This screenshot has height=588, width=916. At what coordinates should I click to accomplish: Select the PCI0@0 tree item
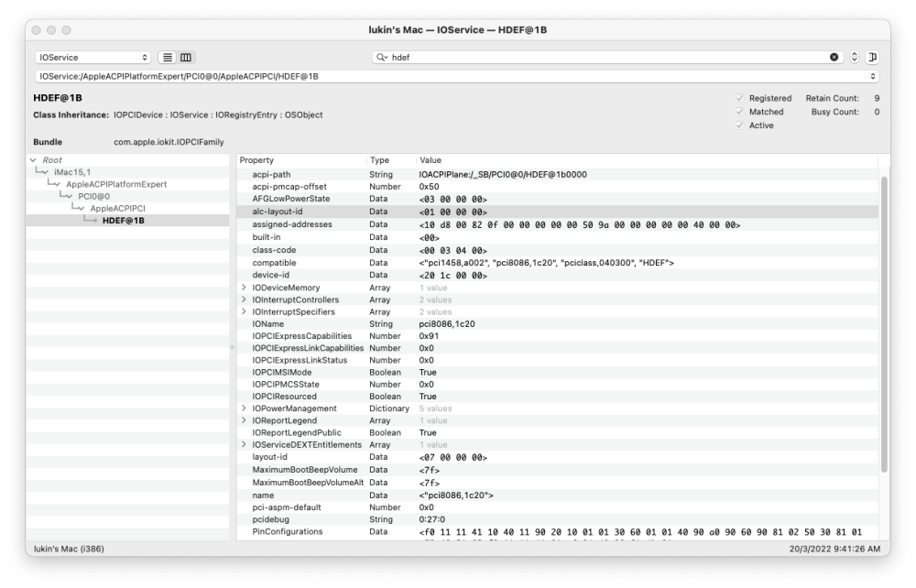[x=94, y=196]
